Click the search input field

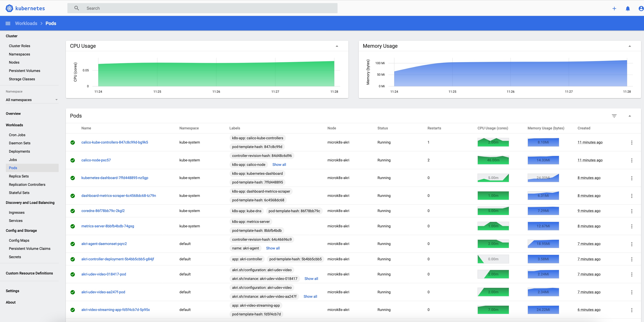[x=202, y=8]
